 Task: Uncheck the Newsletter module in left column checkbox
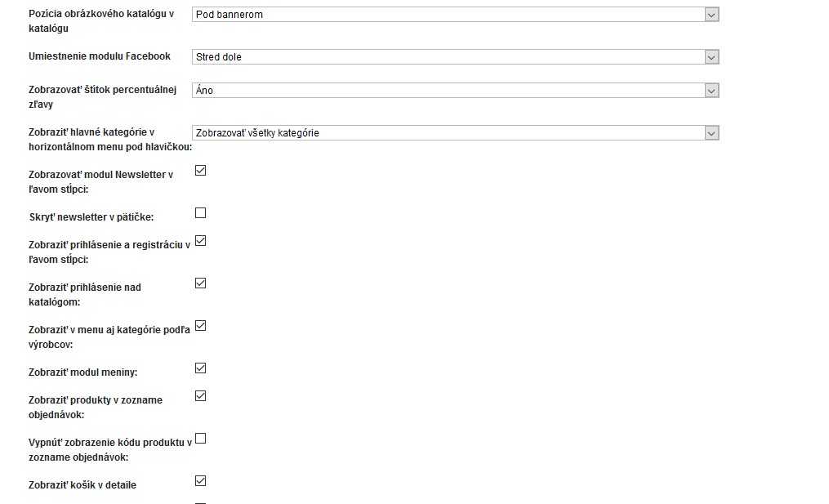point(201,171)
